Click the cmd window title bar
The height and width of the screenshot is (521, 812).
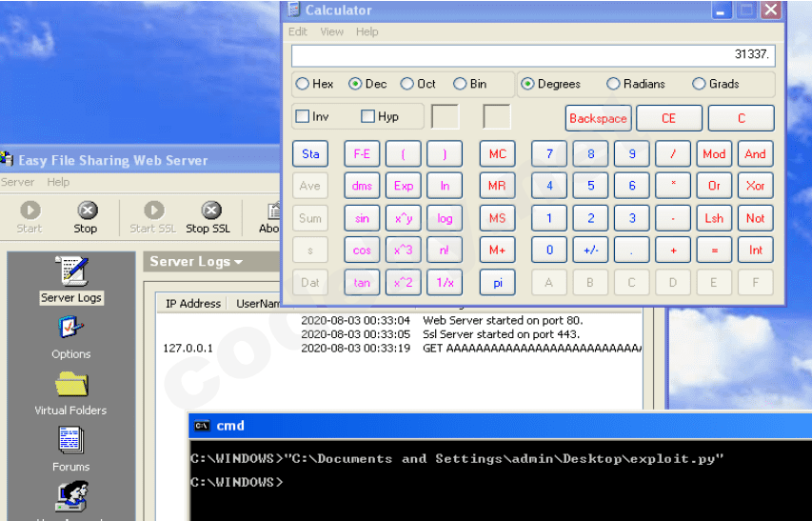tap(501, 426)
